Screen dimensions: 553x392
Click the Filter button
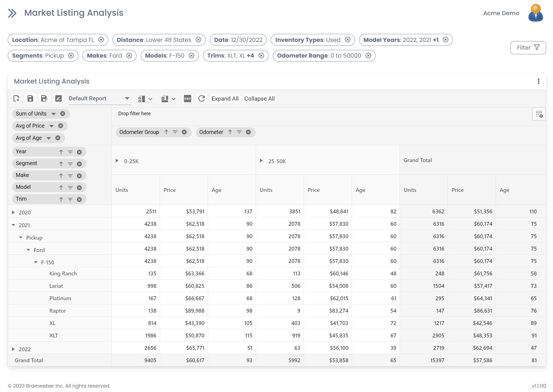[x=528, y=48]
